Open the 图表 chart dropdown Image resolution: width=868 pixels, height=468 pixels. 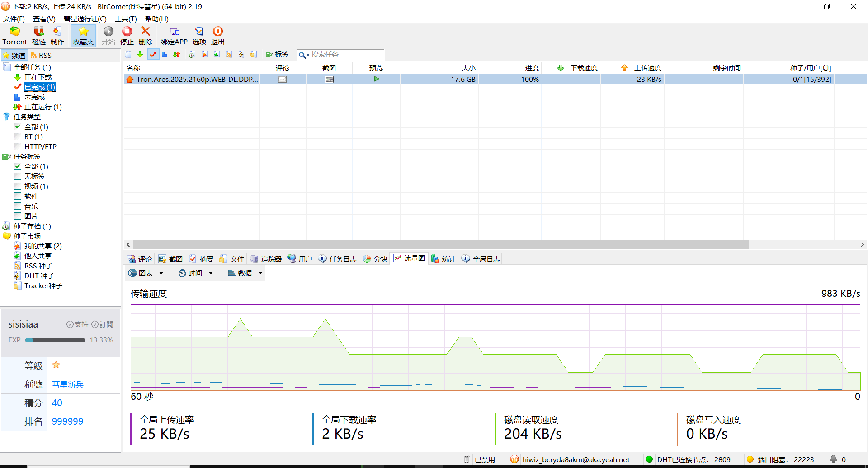(146, 273)
